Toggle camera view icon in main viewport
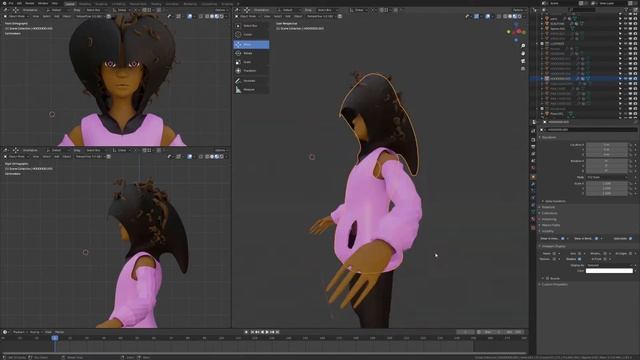Screen dimensions: 640x360 pyautogui.click(x=523, y=61)
